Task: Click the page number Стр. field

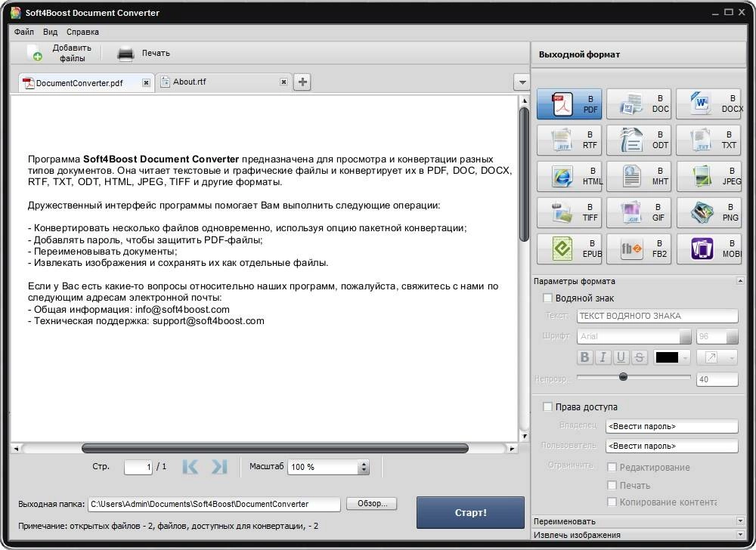Action: pyautogui.click(x=138, y=467)
